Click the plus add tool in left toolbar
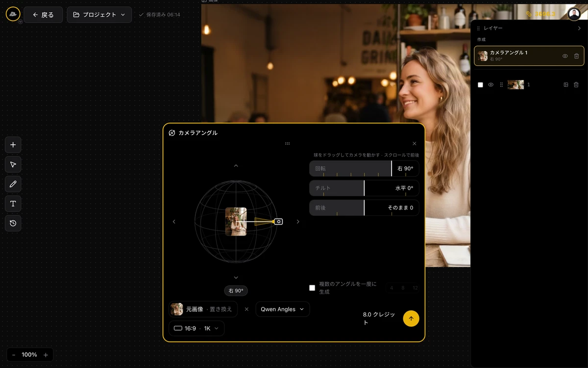The image size is (588, 368). (x=13, y=145)
